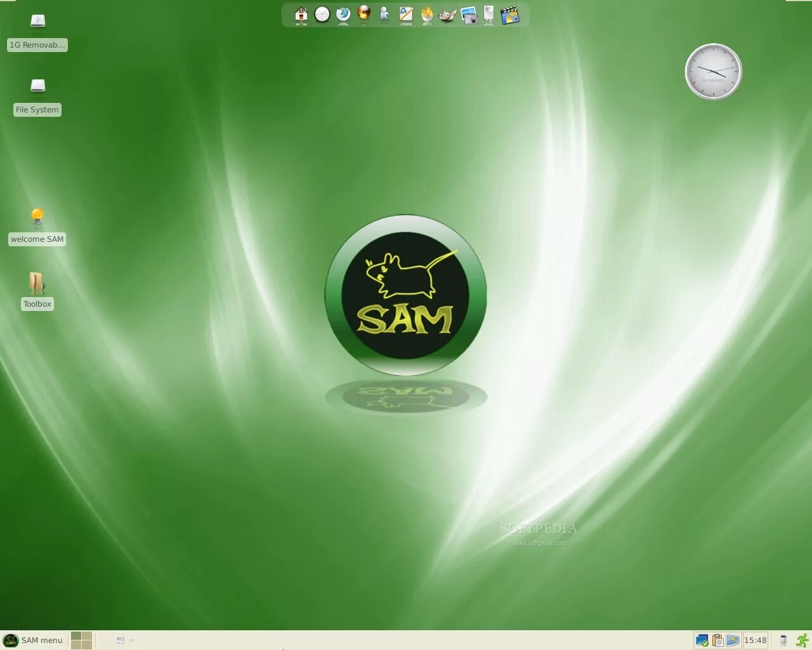Open the welcome SAM lightbulb icon

[x=37, y=218]
